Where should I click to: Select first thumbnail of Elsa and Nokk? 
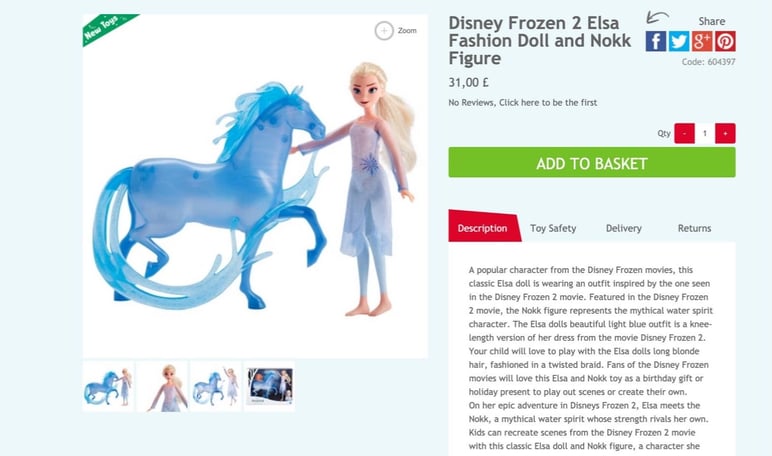[108, 387]
